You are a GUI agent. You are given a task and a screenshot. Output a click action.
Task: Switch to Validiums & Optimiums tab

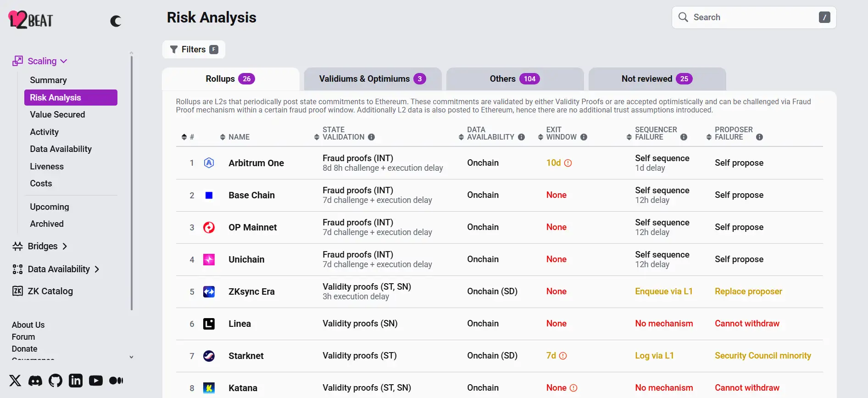coord(372,79)
